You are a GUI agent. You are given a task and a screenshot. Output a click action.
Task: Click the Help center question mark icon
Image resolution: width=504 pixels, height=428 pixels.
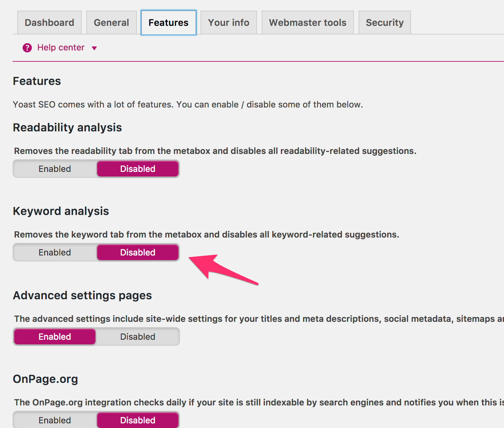click(x=27, y=48)
